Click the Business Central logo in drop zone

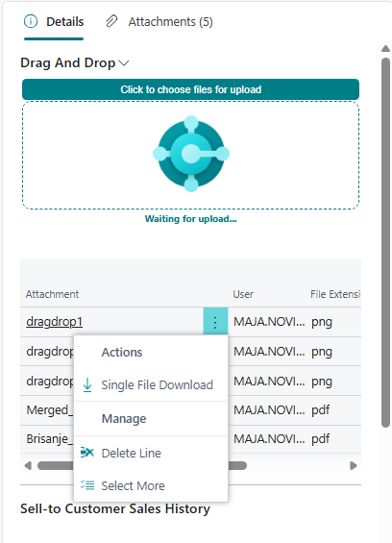[191, 154]
